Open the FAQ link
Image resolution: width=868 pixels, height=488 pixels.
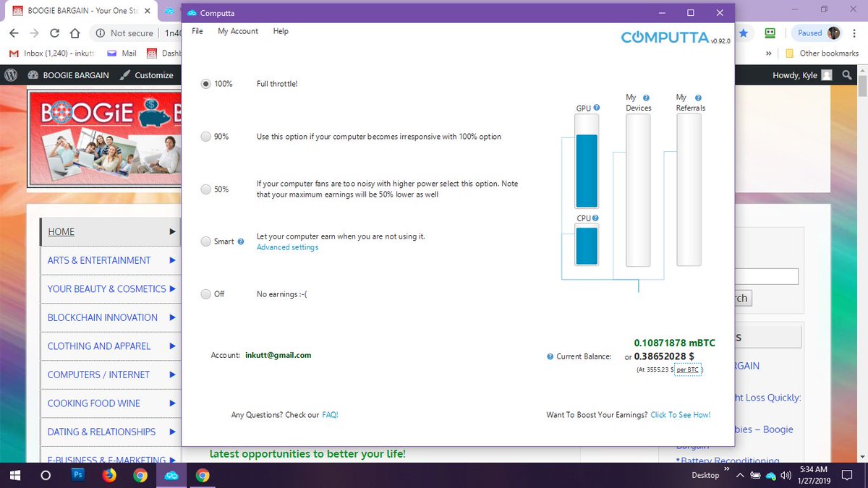coord(330,415)
